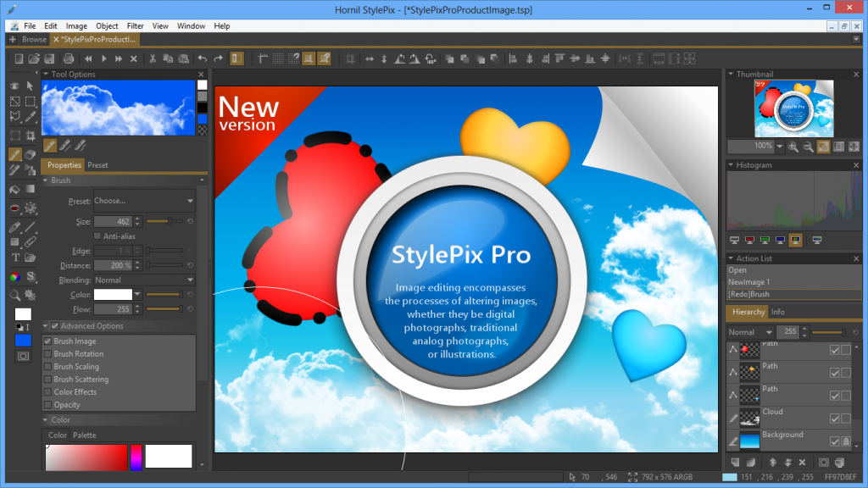Enable the Brush Scaling checkbox
This screenshot has width=868, height=488.
pos(48,367)
